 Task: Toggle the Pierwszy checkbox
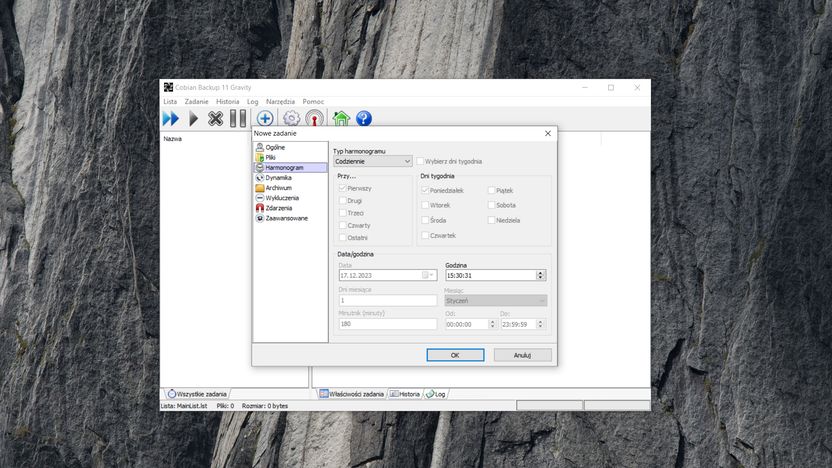click(x=343, y=188)
